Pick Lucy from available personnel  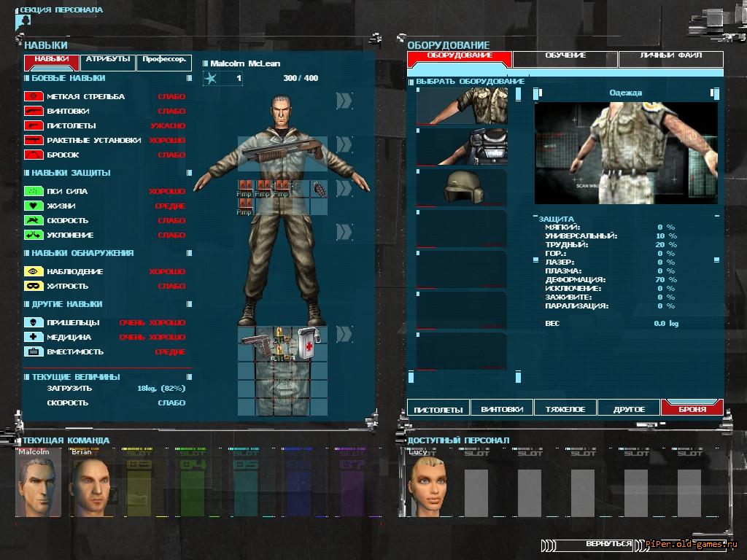tap(427, 487)
